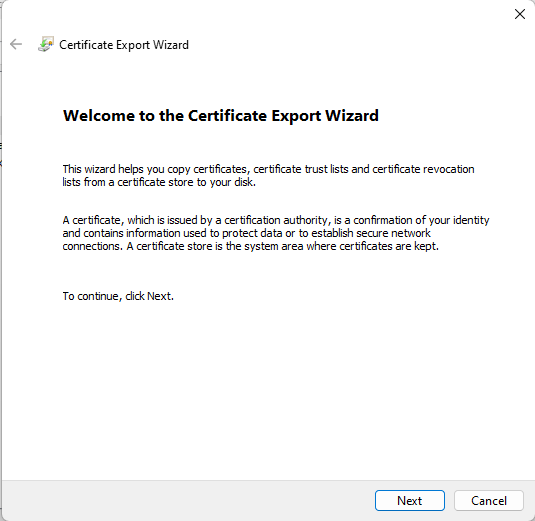Click the line starting 'This wizard helps you copy'
The image size is (535, 521).
pos(268,169)
